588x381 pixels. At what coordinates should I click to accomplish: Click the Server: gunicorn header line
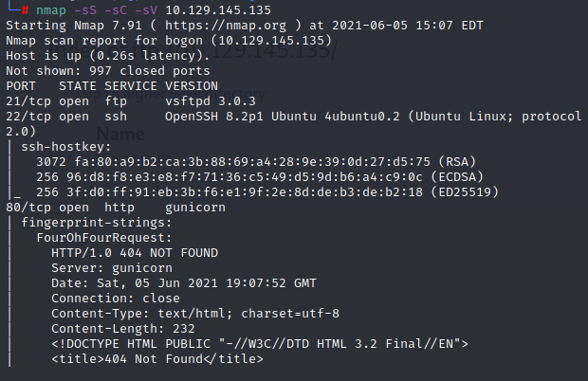112,268
